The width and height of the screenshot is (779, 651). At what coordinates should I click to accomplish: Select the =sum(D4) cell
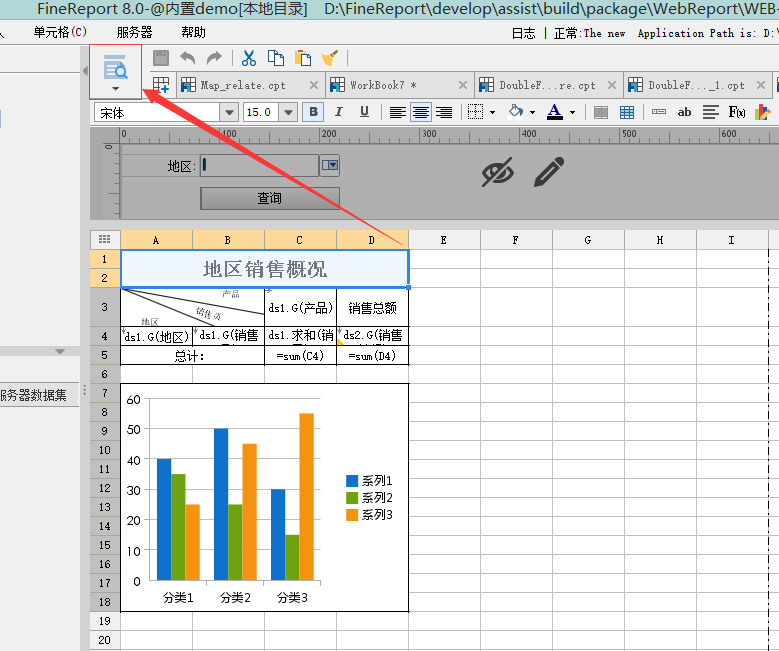click(372, 356)
